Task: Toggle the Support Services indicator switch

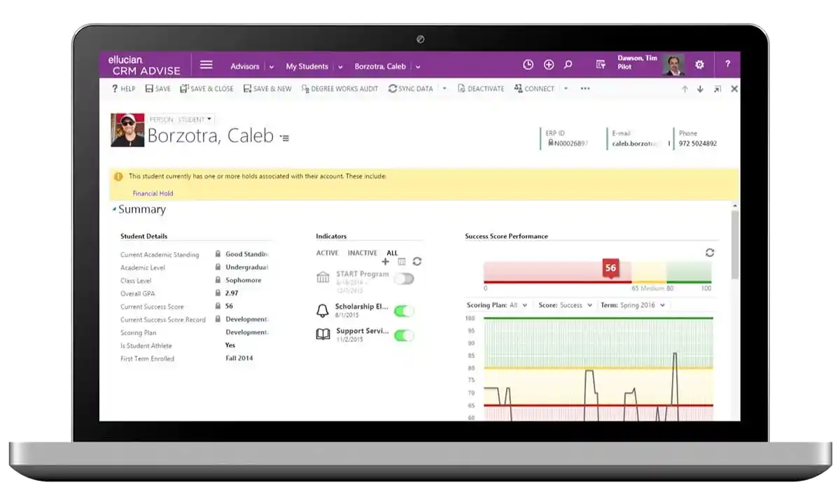Action: pos(404,335)
